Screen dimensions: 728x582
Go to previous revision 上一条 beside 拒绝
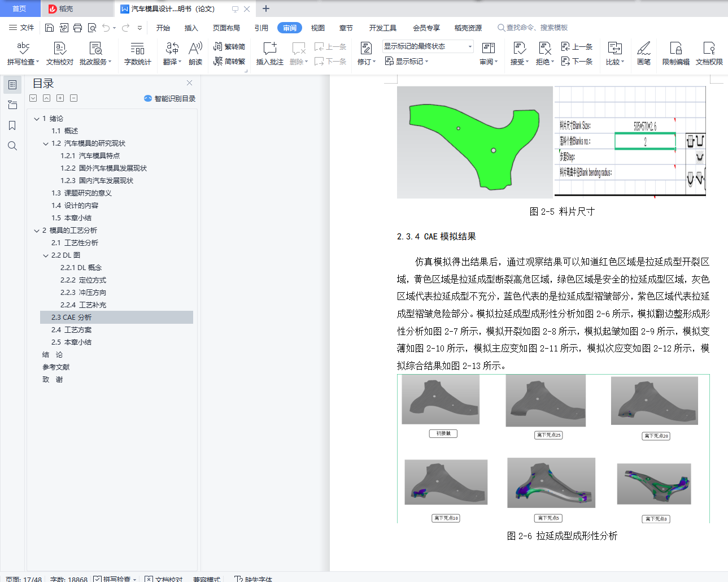(x=577, y=47)
